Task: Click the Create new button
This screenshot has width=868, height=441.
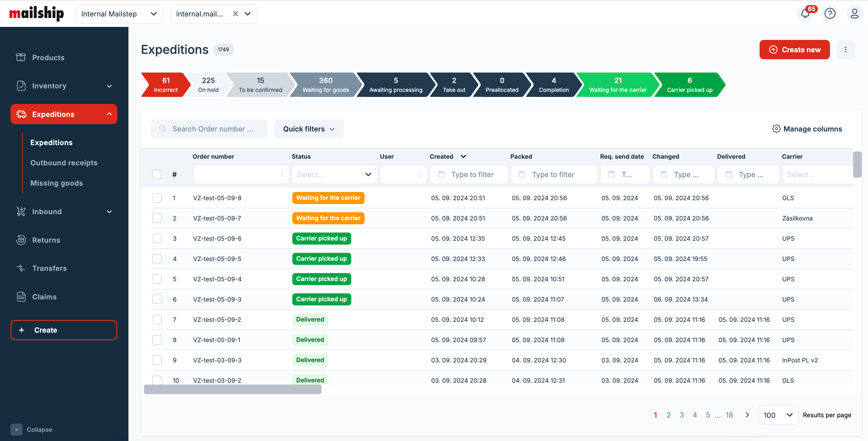Action: (x=794, y=49)
